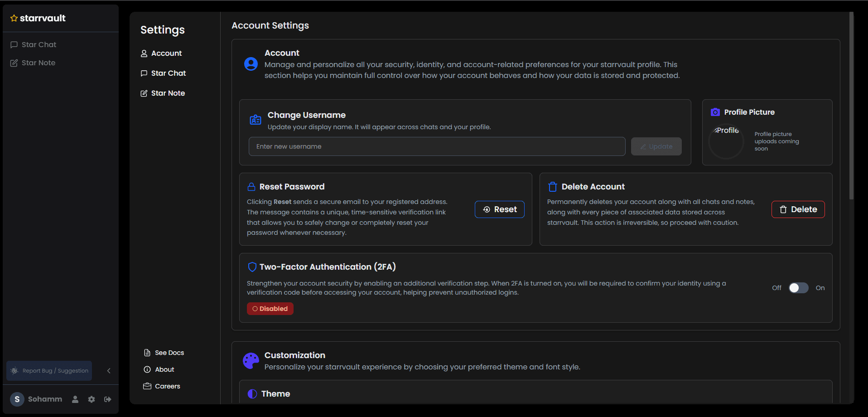Click the shield icon for Two-Factor Authentication

click(252, 267)
